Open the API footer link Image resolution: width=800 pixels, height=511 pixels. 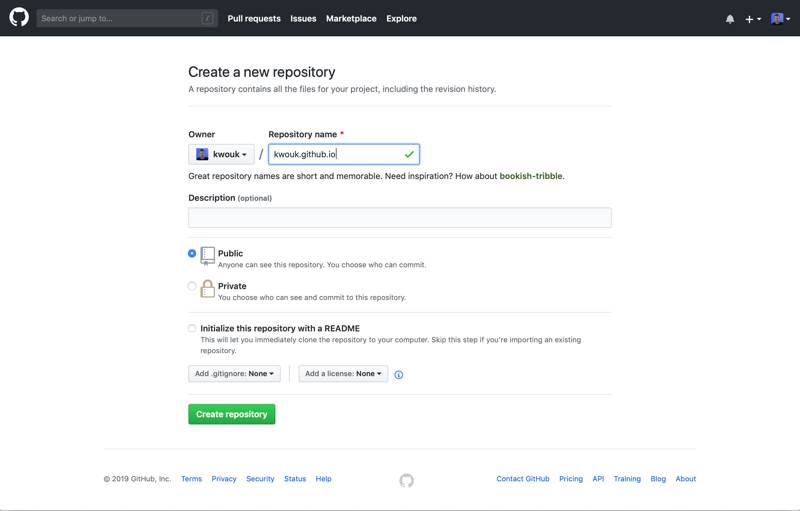click(x=598, y=479)
